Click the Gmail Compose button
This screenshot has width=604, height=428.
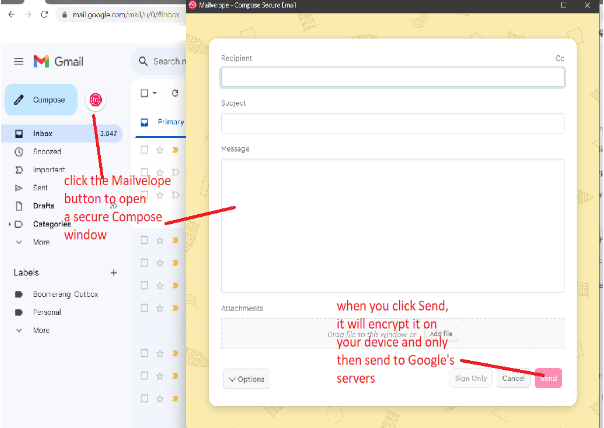pyautogui.click(x=40, y=100)
